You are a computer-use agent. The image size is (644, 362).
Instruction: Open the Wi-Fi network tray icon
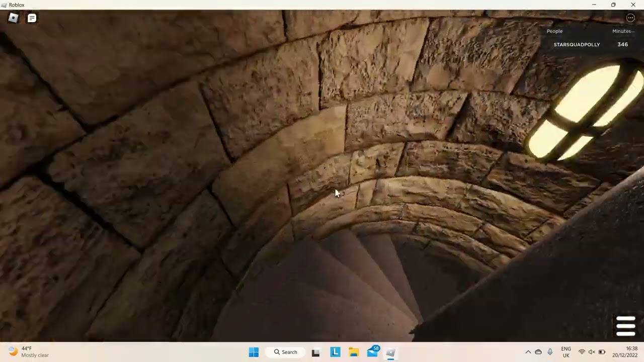click(x=582, y=352)
